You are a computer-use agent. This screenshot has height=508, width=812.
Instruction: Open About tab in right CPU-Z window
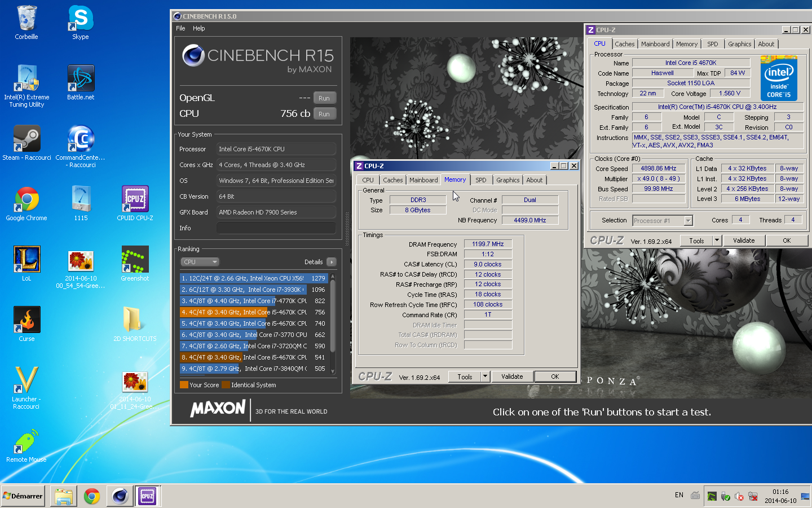(766, 44)
